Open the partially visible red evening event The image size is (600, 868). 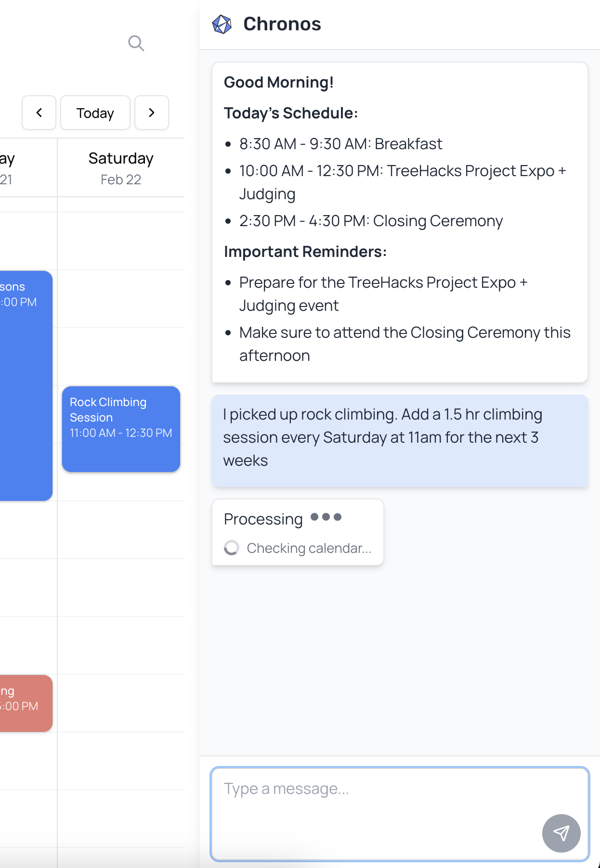pyautogui.click(x=24, y=703)
